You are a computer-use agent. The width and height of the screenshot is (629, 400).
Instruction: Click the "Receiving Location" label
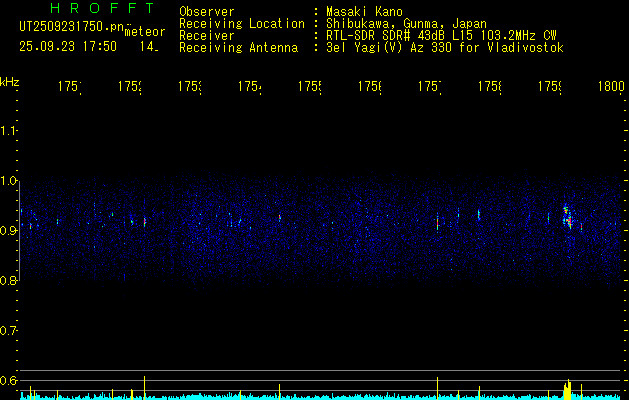pos(242,24)
